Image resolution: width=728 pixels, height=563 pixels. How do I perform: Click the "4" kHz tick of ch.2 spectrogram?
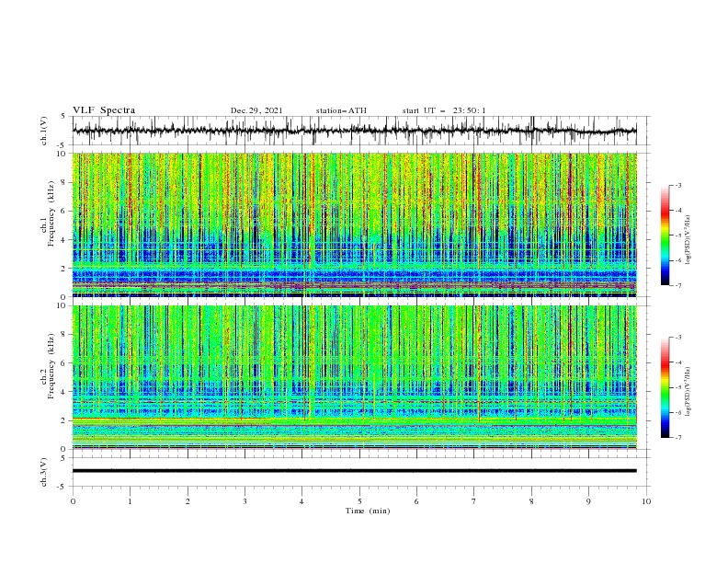65,392
